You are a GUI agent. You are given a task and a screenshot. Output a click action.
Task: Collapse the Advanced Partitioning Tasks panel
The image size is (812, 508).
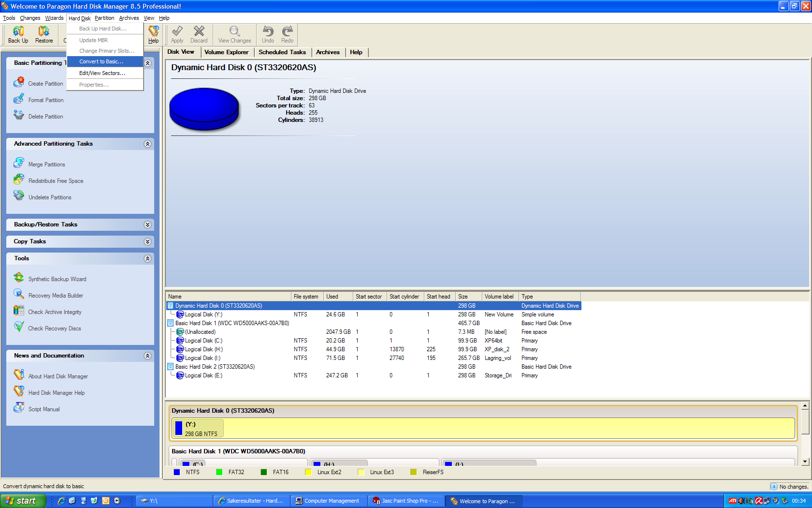pyautogui.click(x=148, y=144)
